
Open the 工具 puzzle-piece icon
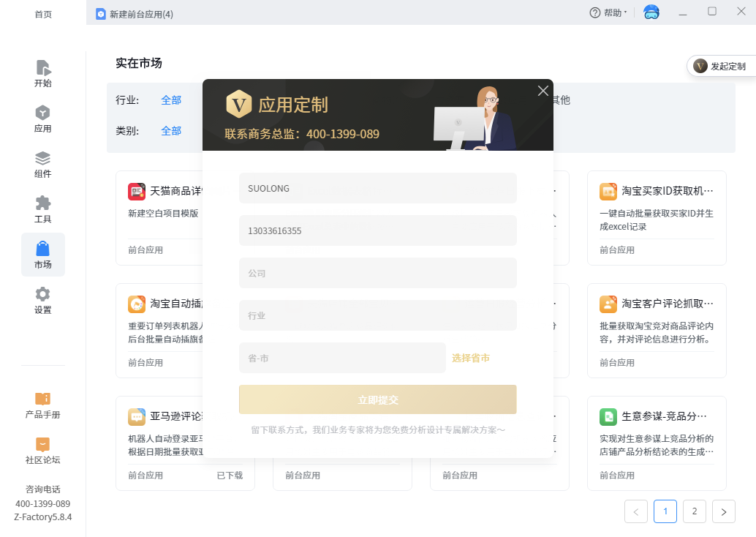point(43,209)
